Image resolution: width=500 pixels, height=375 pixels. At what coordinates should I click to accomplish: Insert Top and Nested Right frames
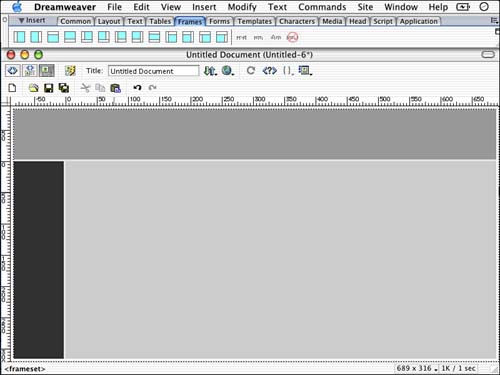(222, 37)
